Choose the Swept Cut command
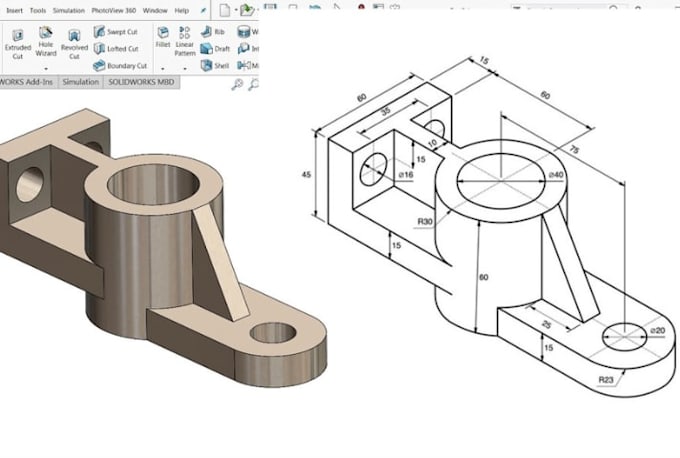680x458 pixels. point(115,32)
